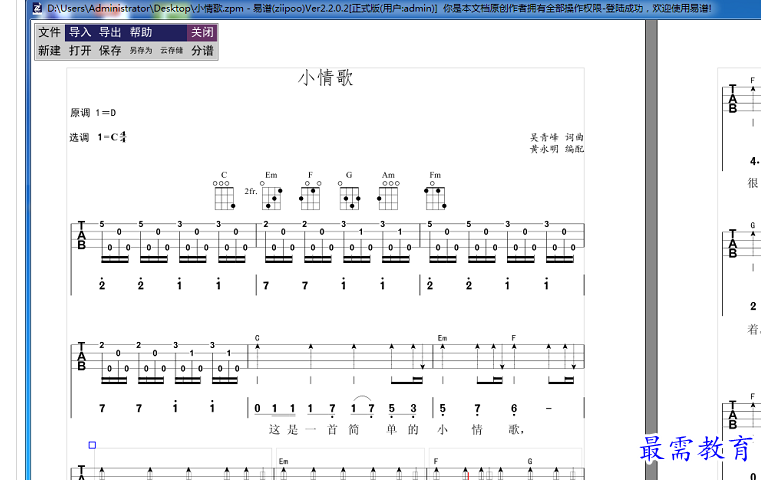Select the F chord diagram
Viewport: 761px width, 480px height.
point(310,191)
